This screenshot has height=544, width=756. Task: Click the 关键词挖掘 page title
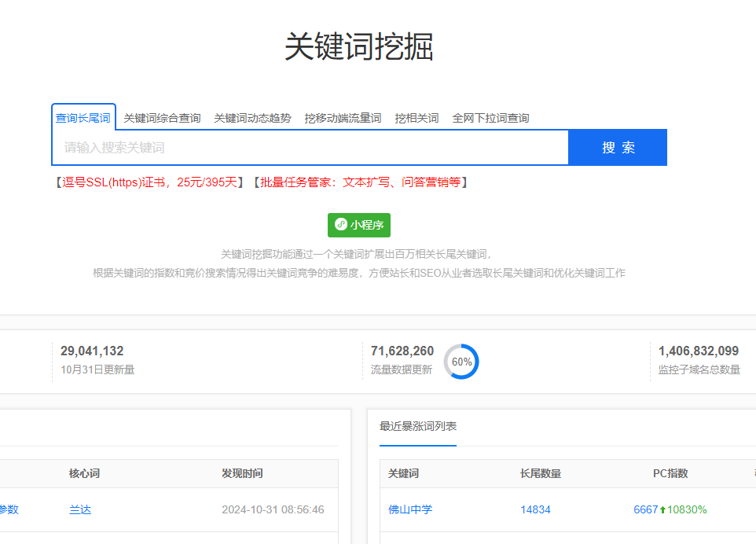359,47
